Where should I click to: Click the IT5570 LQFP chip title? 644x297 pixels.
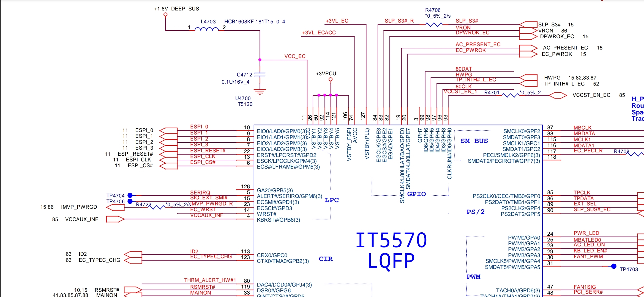pyautogui.click(x=391, y=251)
